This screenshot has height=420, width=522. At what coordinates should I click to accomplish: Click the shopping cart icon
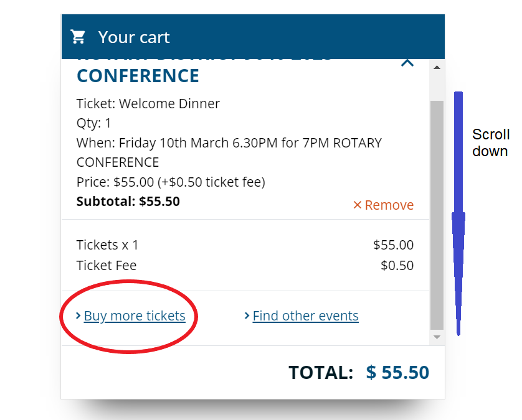[x=78, y=37]
